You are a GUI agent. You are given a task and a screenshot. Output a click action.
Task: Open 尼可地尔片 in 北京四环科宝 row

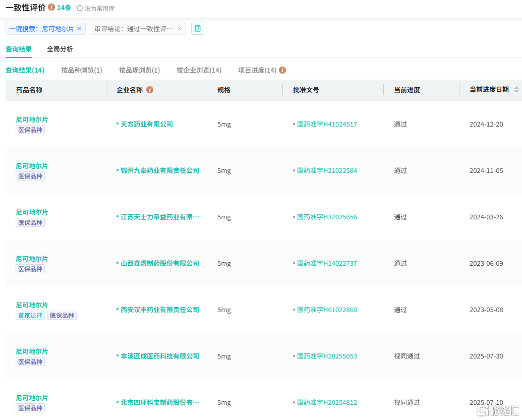(x=32, y=398)
